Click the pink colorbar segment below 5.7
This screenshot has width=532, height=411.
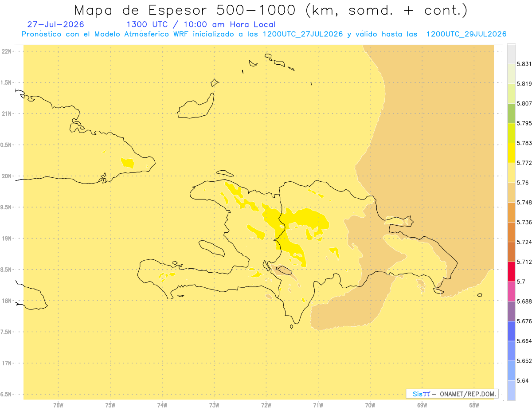click(x=511, y=291)
